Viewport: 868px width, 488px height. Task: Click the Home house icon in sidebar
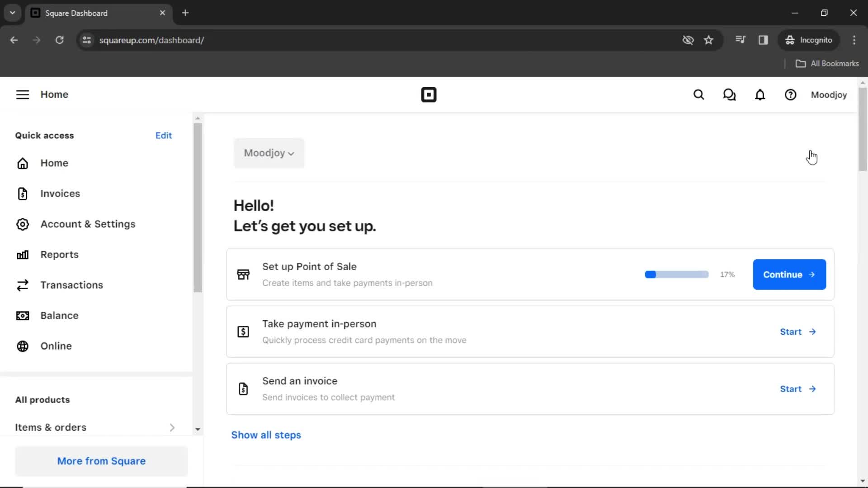tap(23, 163)
